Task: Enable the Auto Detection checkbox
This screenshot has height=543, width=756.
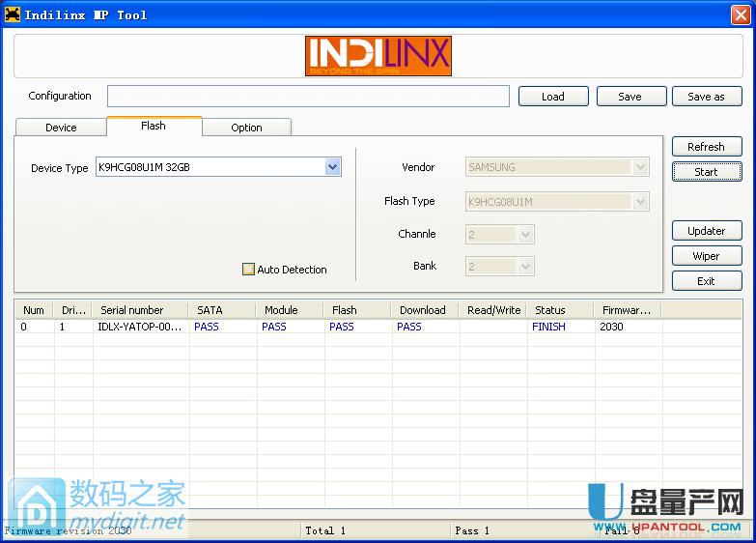Action: (248, 270)
